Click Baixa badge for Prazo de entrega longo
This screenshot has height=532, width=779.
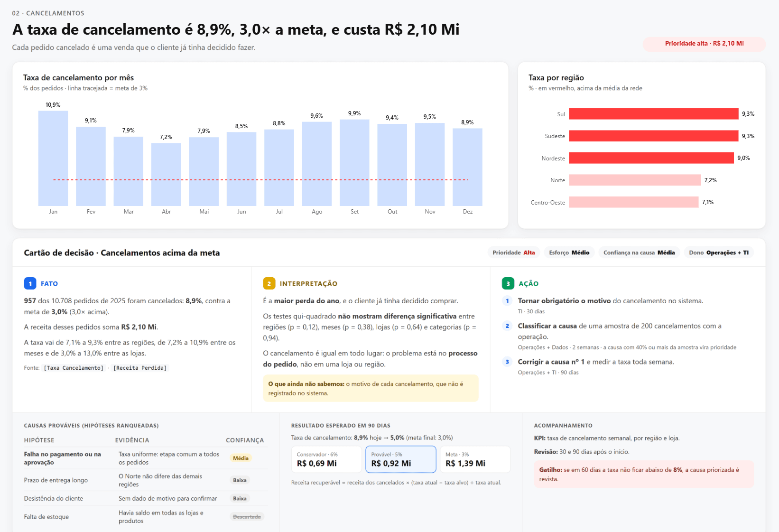pyautogui.click(x=240, y=480)
